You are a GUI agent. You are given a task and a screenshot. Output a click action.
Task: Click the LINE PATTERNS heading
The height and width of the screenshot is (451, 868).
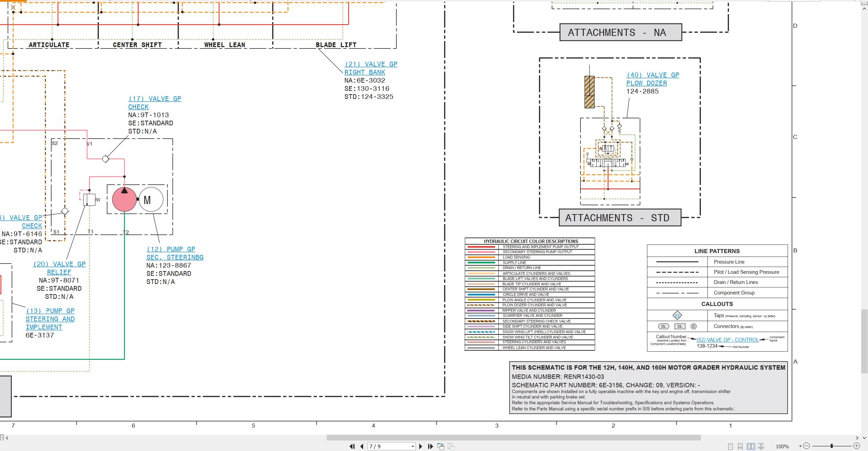[x=717, y=251]
